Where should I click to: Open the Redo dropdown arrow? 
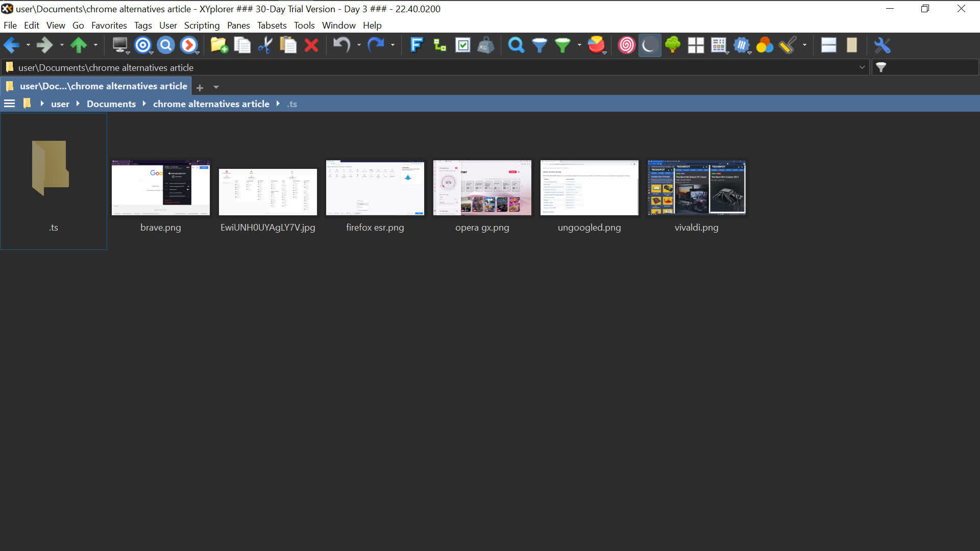coord(393,45)
